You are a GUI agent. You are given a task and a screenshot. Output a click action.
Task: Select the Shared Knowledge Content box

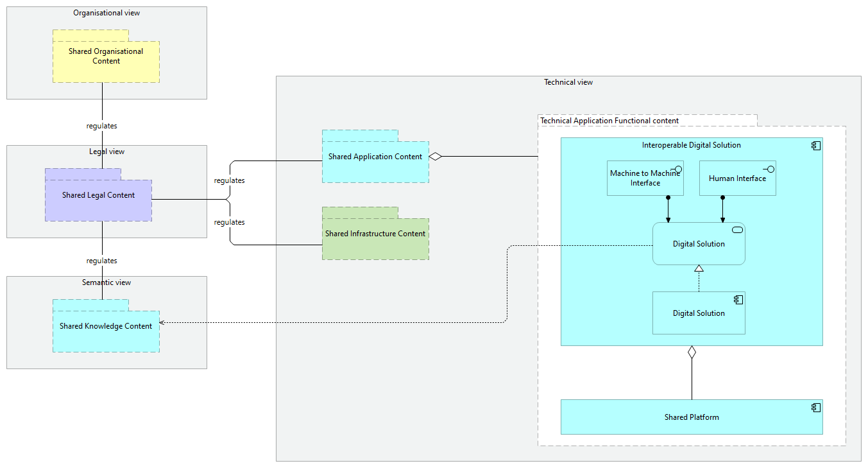coord(106,326)
